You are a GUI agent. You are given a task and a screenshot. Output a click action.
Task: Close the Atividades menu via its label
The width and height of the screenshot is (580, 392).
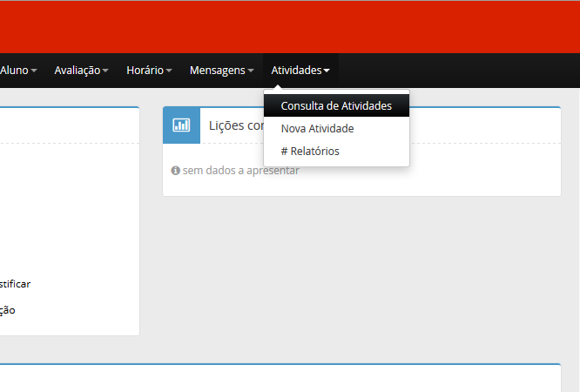296,70
